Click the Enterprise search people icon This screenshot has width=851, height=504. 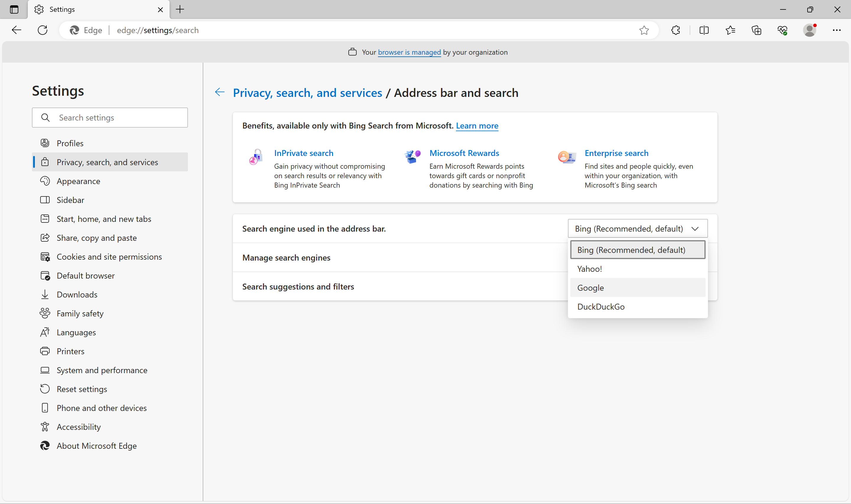(x=567, y=157)
